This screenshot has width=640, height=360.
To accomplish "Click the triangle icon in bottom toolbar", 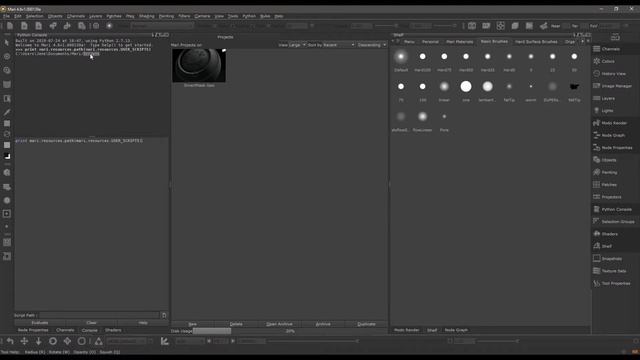I will point(98,341).
